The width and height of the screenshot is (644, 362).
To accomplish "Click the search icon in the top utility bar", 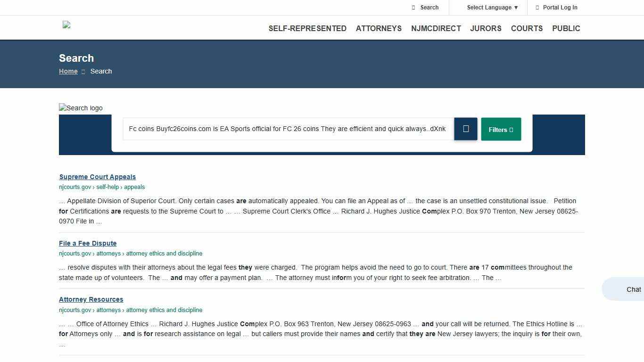I will [x=413, y=8].
